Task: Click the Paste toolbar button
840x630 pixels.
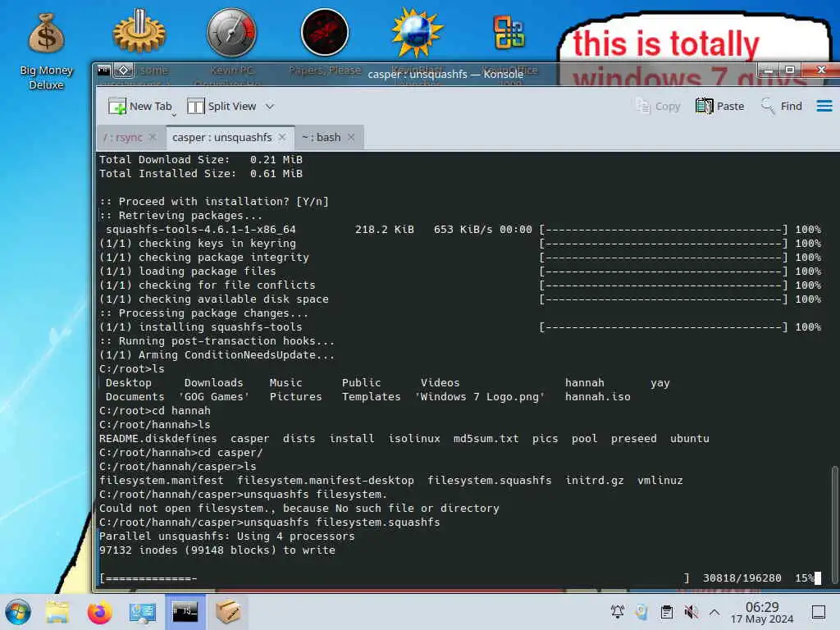Action: [719, 106]
